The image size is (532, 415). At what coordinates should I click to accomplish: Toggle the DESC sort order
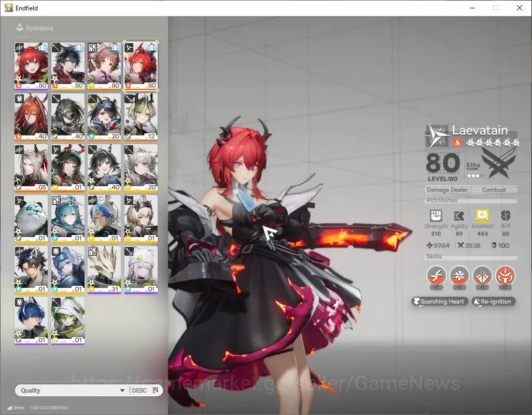pyautogui.click(x=139, y=390)
